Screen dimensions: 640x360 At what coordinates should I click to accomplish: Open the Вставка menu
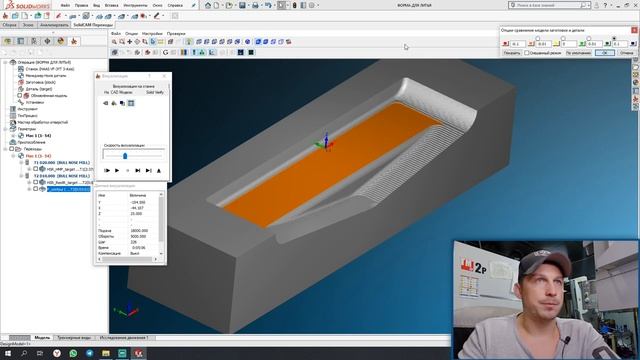point(111,6)
